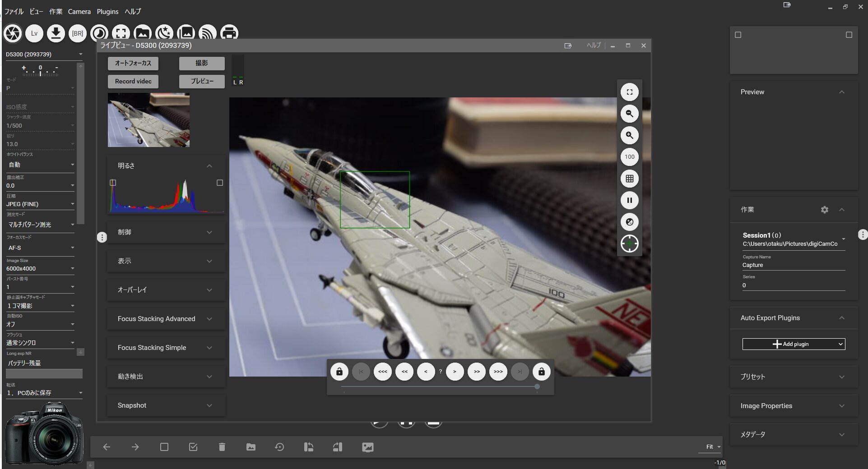Toggle top-left checkbox in right panel
Viewport: 868px width, 469px height.
[738, 35]
